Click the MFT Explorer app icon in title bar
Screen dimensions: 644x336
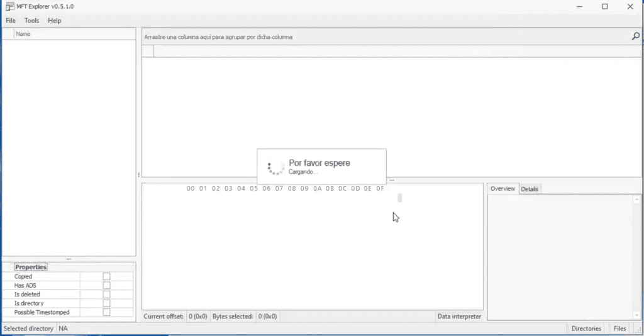coord(9,6)
